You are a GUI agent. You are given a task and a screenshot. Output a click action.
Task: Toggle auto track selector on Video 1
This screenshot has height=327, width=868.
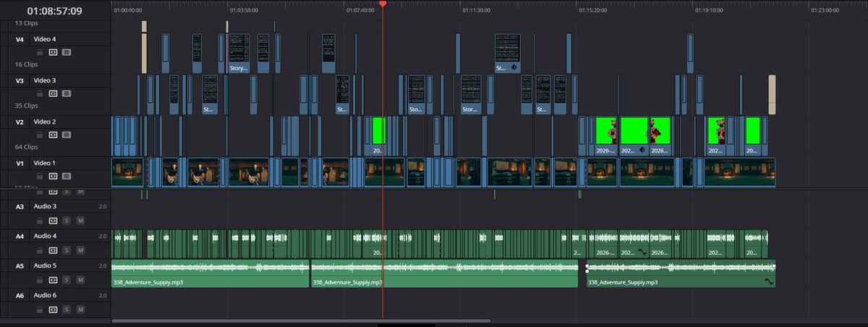(53, 176)
